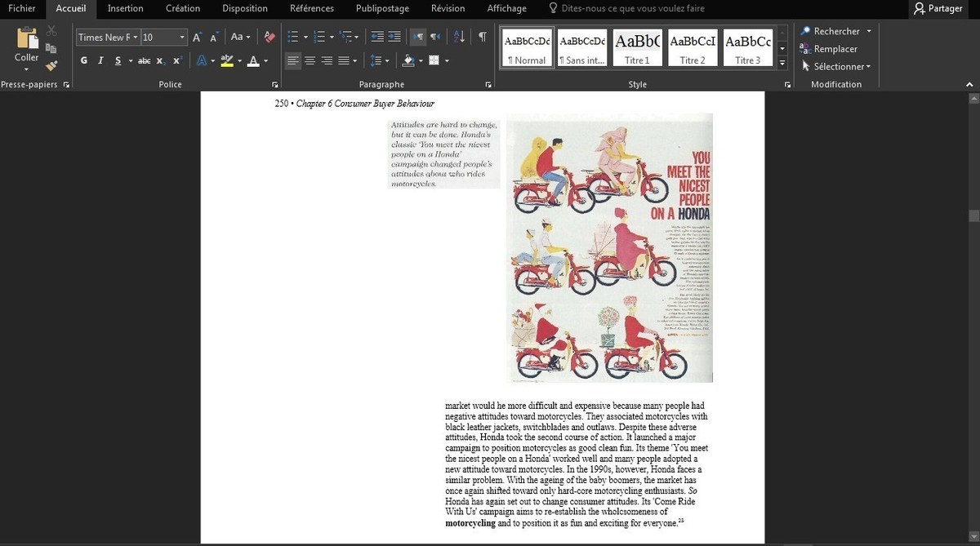Click the Rechercher find button
980x546 pixels.
point(836,31)
